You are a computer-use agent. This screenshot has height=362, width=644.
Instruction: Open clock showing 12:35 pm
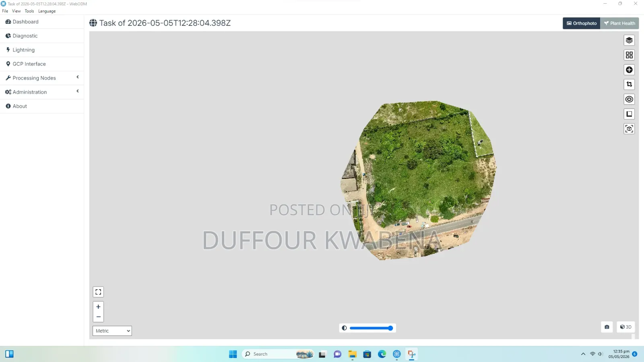pyautogui.click(x=619, y=354)
